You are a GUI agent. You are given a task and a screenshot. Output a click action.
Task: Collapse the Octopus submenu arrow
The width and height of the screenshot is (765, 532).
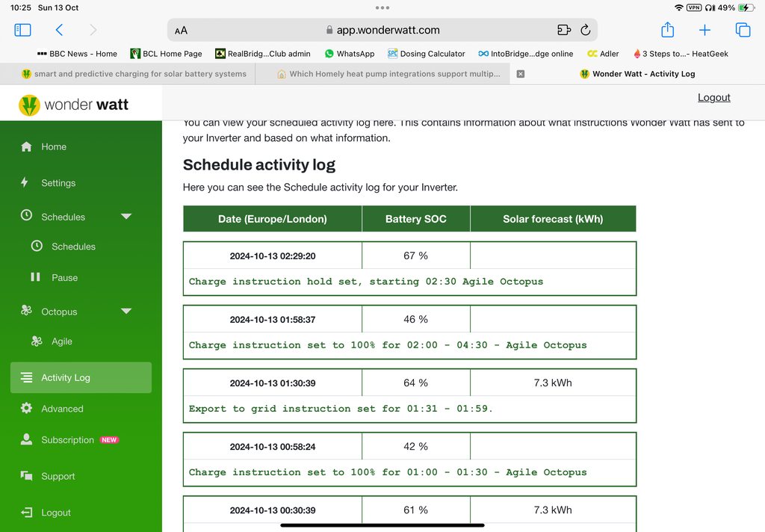pyautogui.click(x=126, y=312)
